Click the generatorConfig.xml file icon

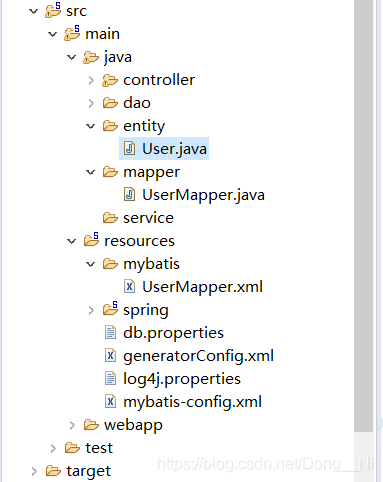pyautogui.click(x=110, y=355)
